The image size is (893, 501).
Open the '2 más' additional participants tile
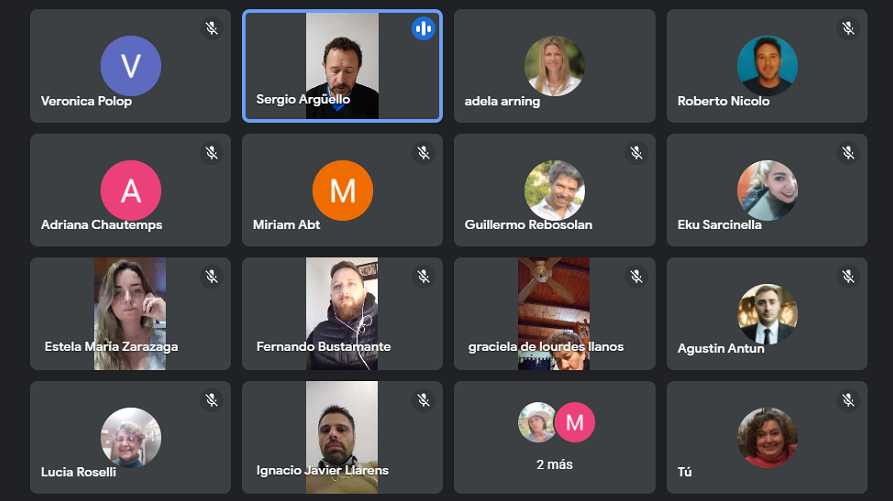click(x=554, y=437)
